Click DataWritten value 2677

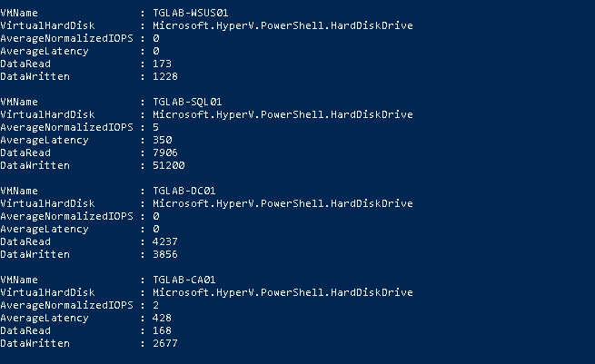165,343
